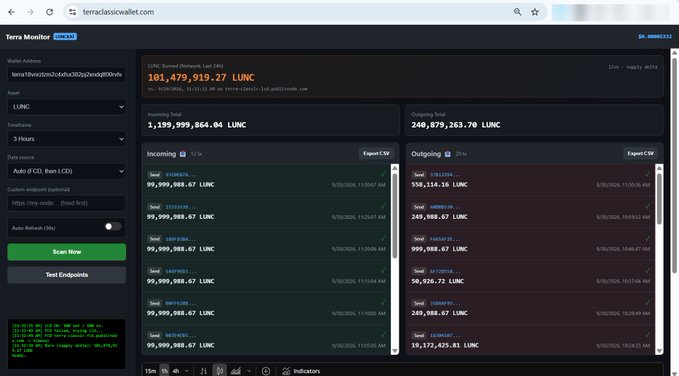
Task: Click the Outgoing Total 240,879,263.70 LUNC value
Action: coord(456,125)
